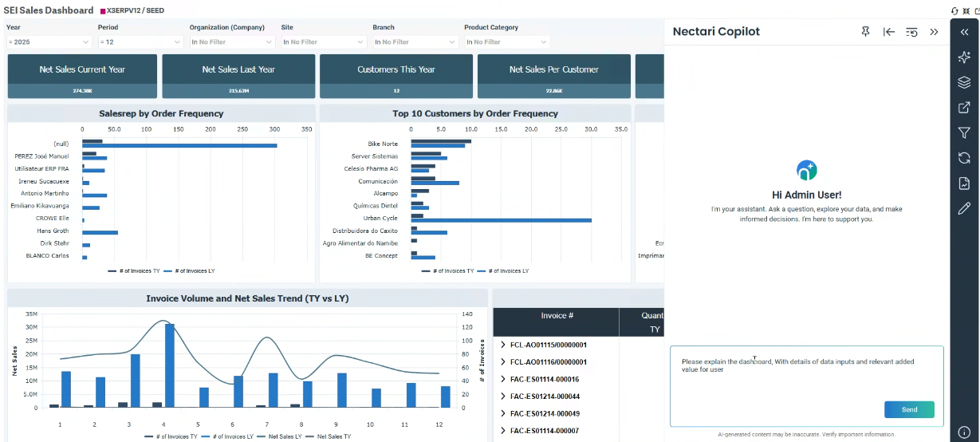Expand invoice row FAC-ES01214-000049
Viewport: 980px width, 442px height.
click(503, 413)
